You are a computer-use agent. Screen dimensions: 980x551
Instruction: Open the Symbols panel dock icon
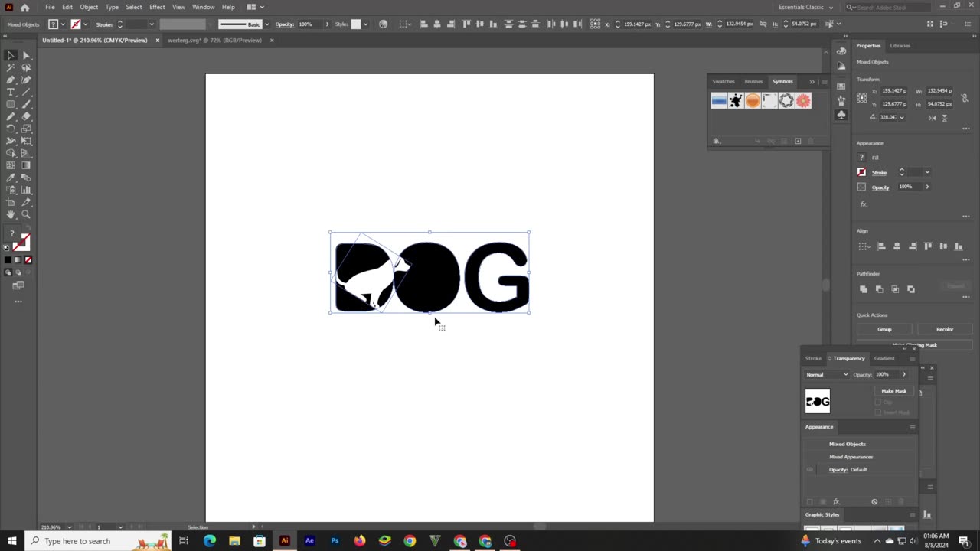(x=841, y=115)
